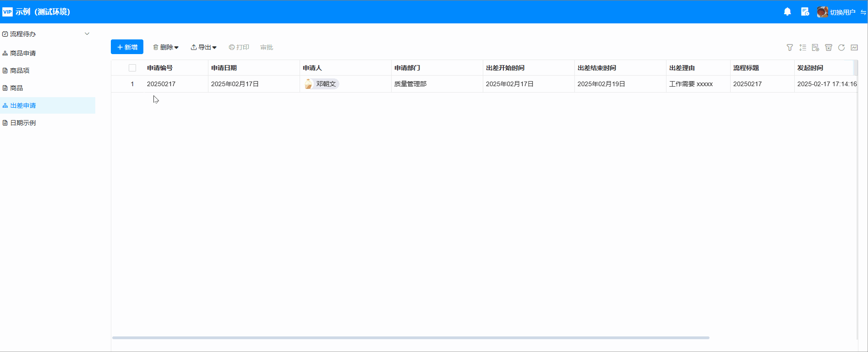Click the recycle bin archive icon
Screen dimensions: 868x352
(828, 48)
